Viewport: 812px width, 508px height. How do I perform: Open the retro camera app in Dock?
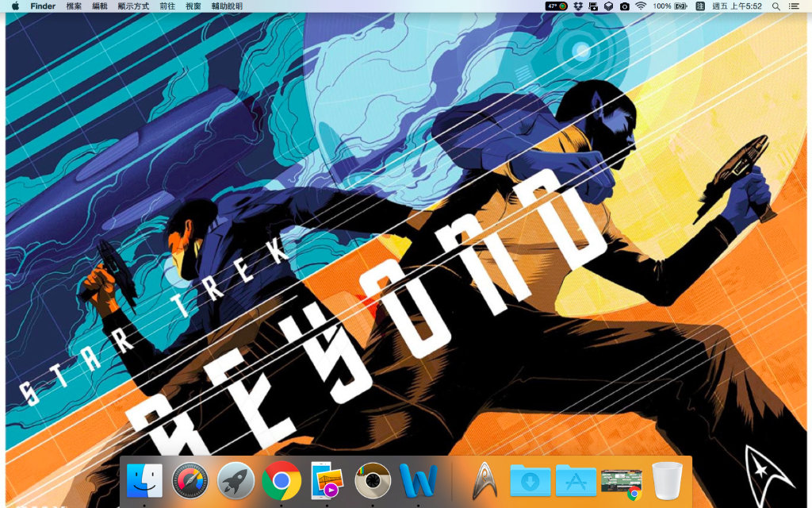(373, 480)
